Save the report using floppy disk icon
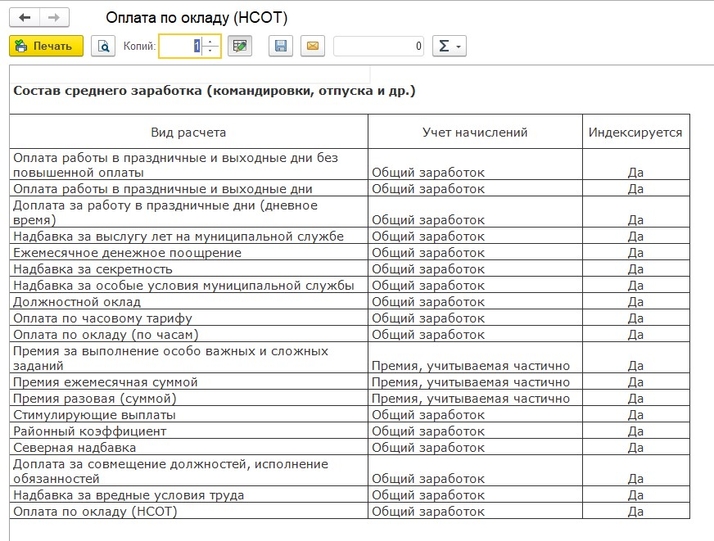714x541 pixels. pos(281,46)
